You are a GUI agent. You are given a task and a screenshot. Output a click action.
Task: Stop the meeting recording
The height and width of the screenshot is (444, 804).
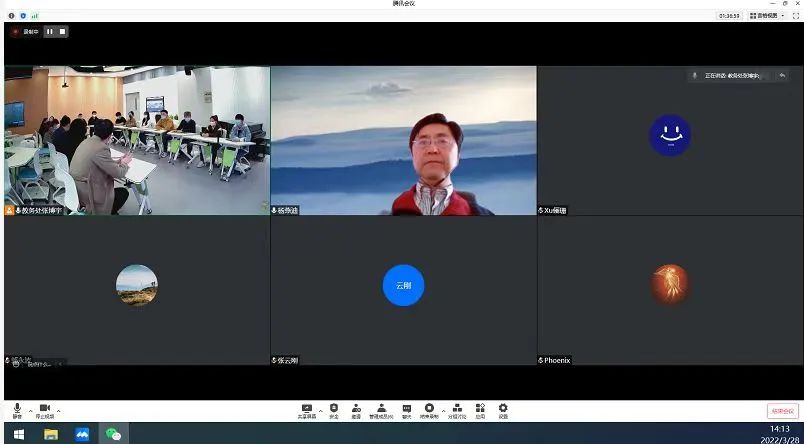62,31
